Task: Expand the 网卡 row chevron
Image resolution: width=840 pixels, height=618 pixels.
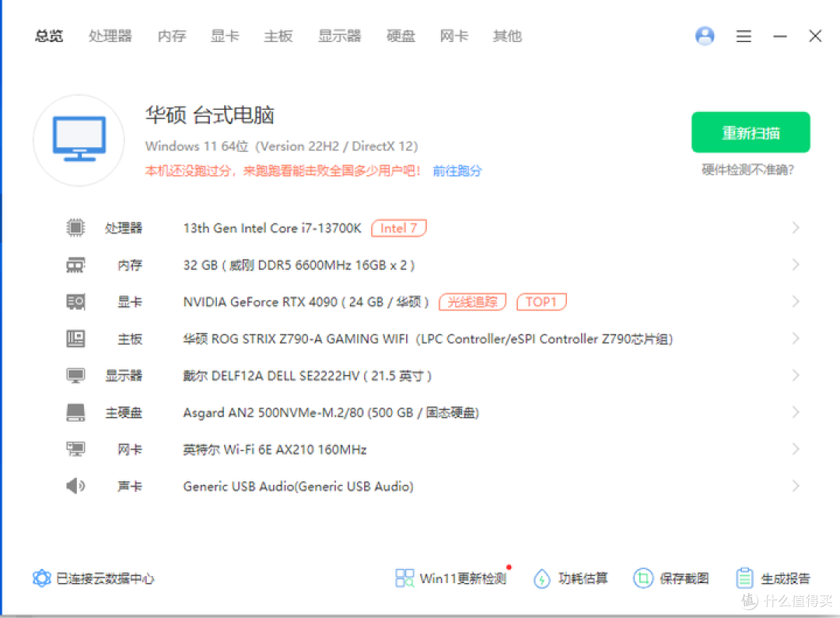Action: click(x=796, y=449)
